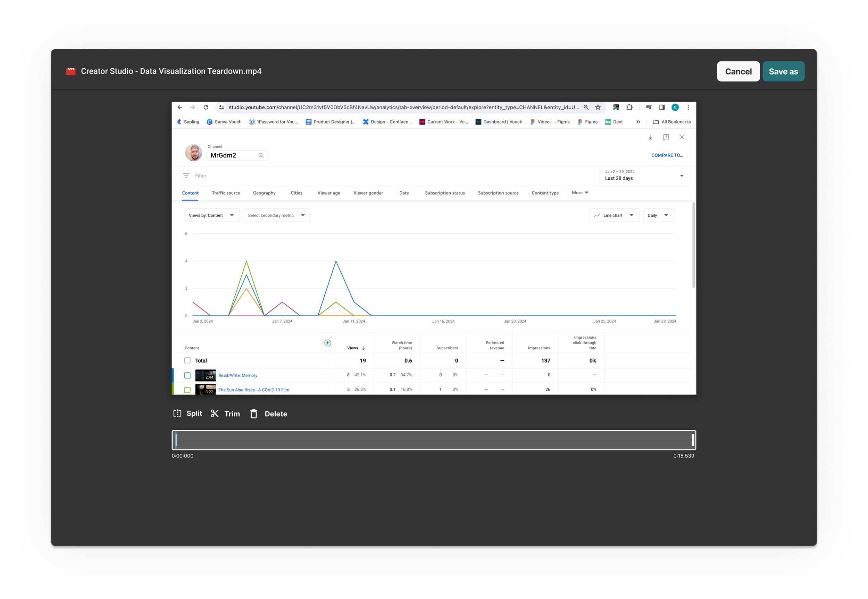Screen dimensions: 868x599
Task: Open the Views by: Content dropdown
Action: (212, 215)
